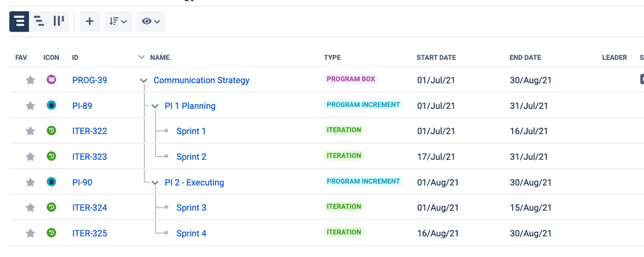
Task: Open the eye visibility options dropdown
Action: click(151, 21)
